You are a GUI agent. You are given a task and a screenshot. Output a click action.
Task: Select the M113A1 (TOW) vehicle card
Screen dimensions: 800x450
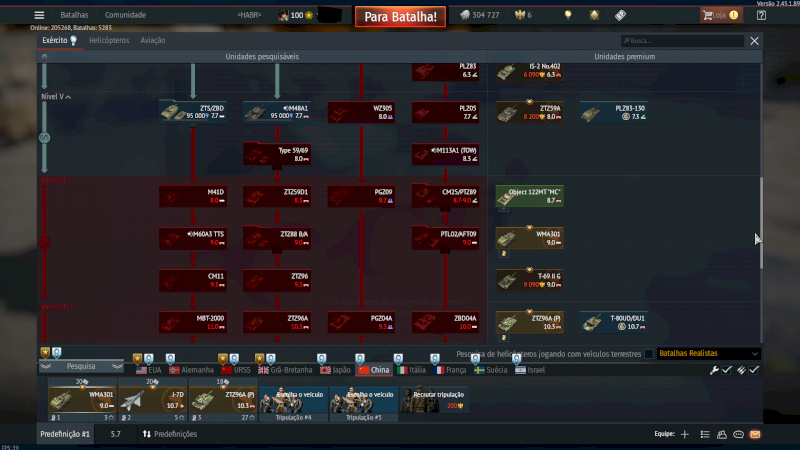pyautogui.click(x=445, y=154)
